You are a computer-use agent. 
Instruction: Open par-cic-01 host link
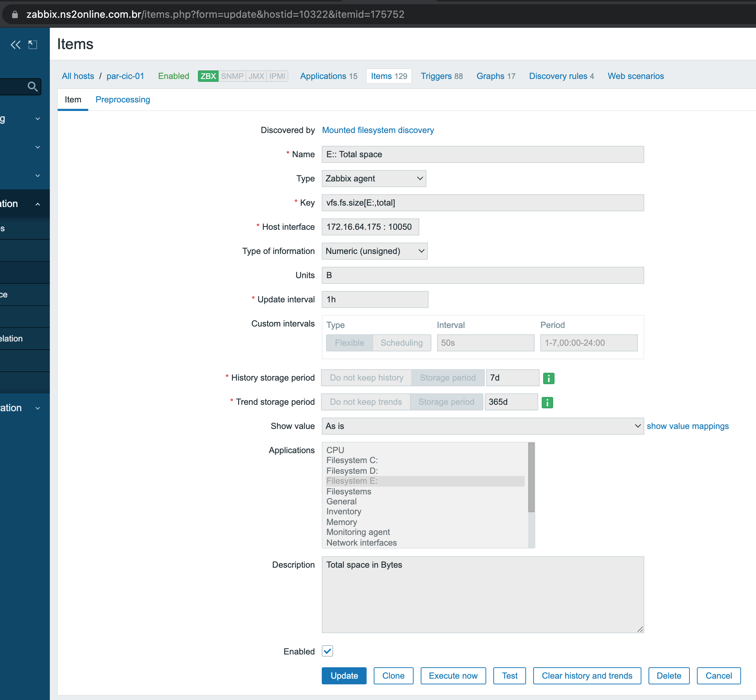coord(125,76)
